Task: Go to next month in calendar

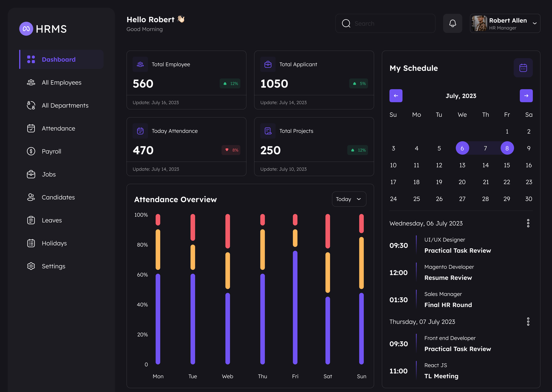Action: tap(526, 96)
